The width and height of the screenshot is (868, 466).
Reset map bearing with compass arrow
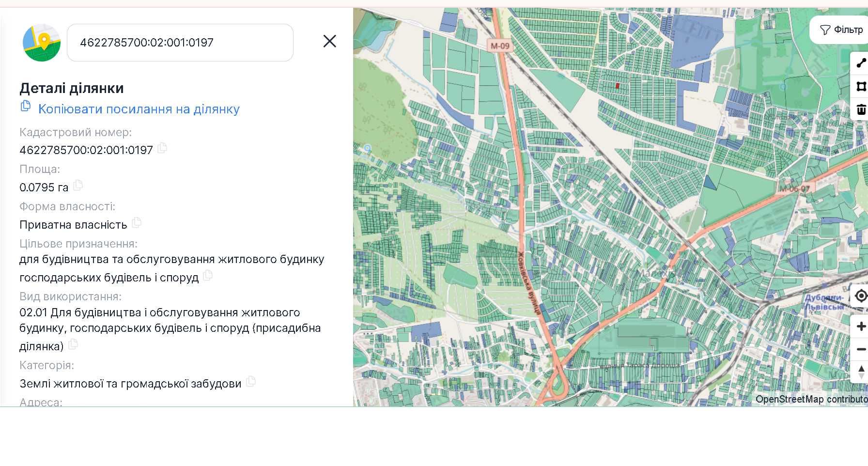tap(861, 372)
